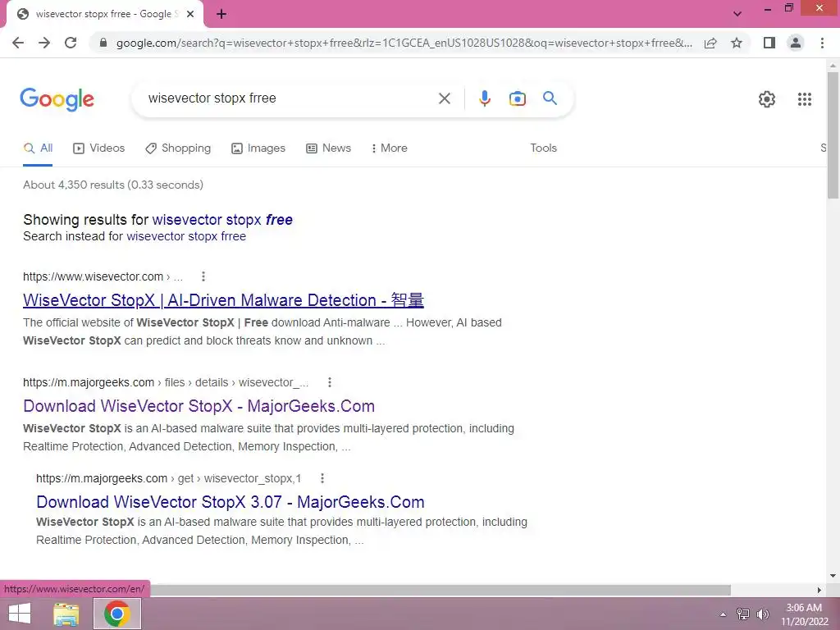
Task: Click the m.majorgeeks.com get wisevector_stopx,1 breadcrumb
Action: 169,478
